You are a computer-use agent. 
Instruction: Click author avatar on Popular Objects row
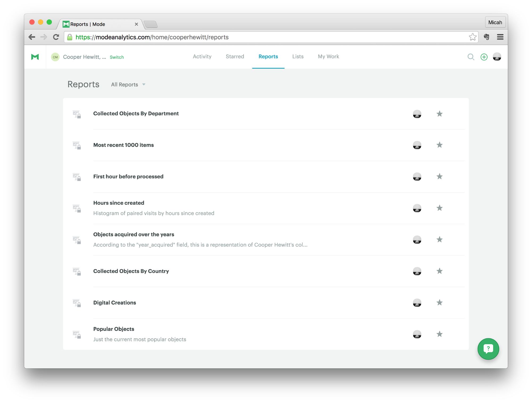click(417, 334)
